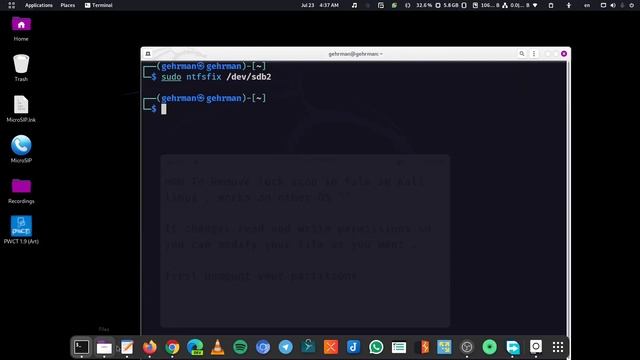Open the power system menu icon
The image size is (640, 360).
[x=631, y=5]
